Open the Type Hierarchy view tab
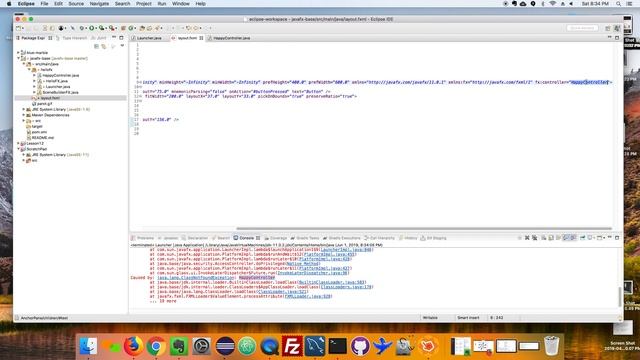This screenshot has height=360, width=640. point(72,38)
